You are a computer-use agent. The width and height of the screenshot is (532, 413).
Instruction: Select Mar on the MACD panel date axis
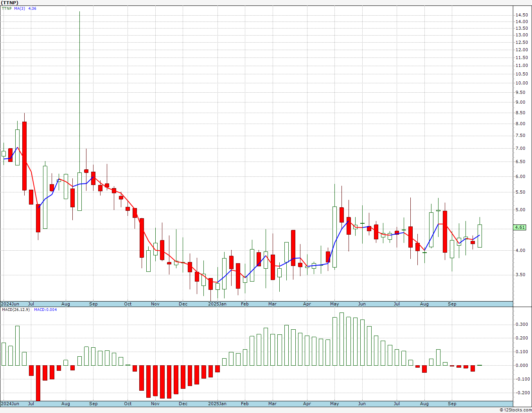click(272, 404)
